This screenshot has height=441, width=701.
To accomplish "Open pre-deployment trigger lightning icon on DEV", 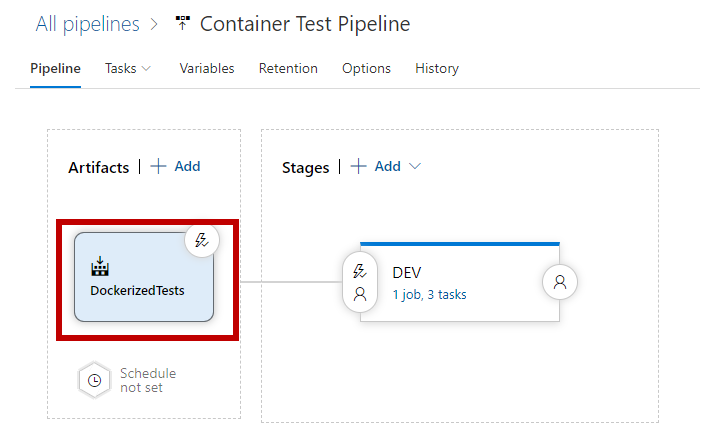I will [x=360, y=271].
